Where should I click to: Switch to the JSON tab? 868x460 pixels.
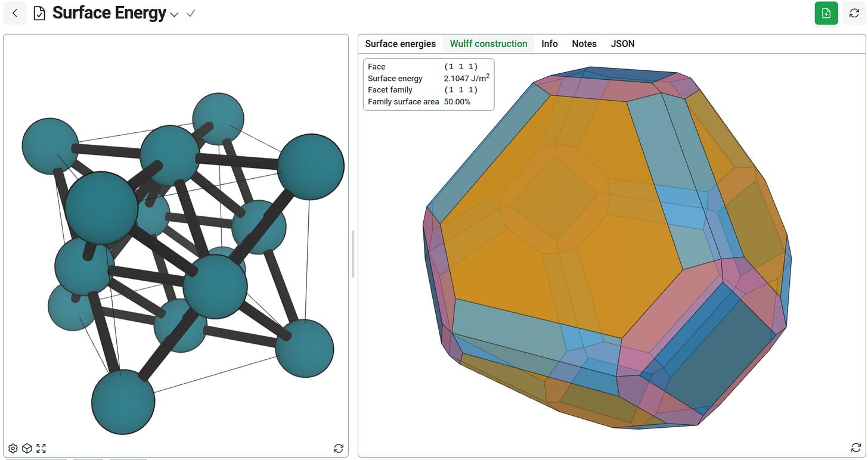(622, 43)
